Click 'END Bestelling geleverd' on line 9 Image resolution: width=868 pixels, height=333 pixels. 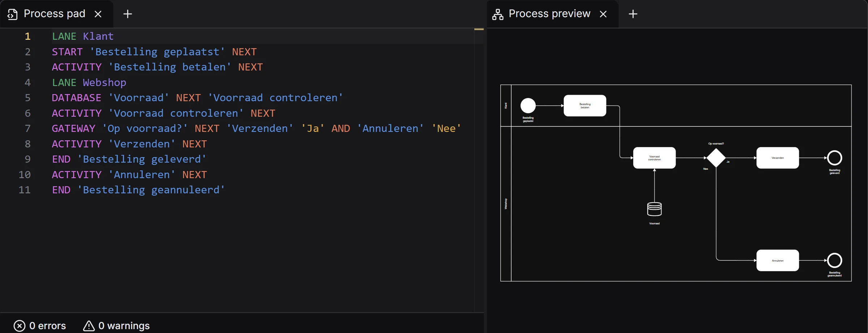click(129, 159)
